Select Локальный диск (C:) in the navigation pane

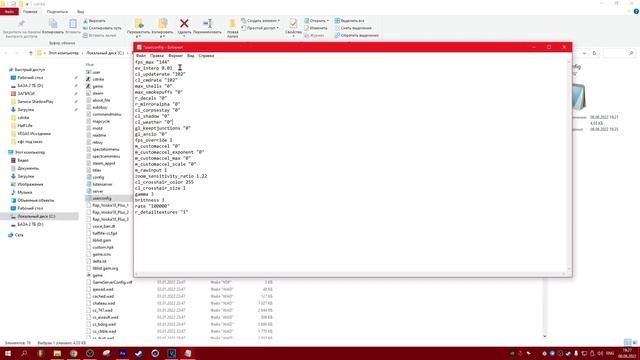(36, 216)
